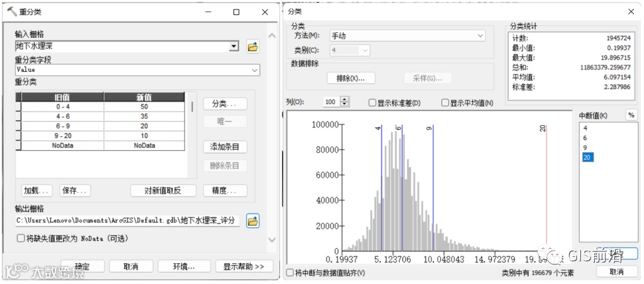Click the 保存... button

tap(75, 191)
